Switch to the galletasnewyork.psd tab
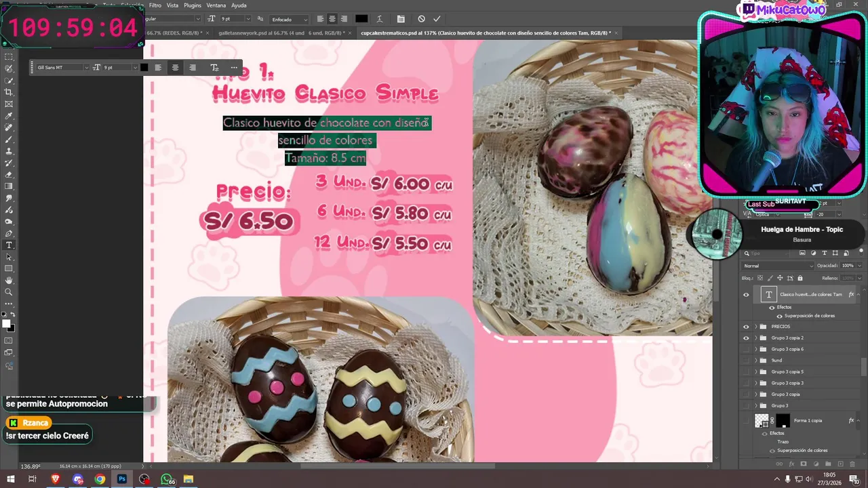 (x=281, y=33)
